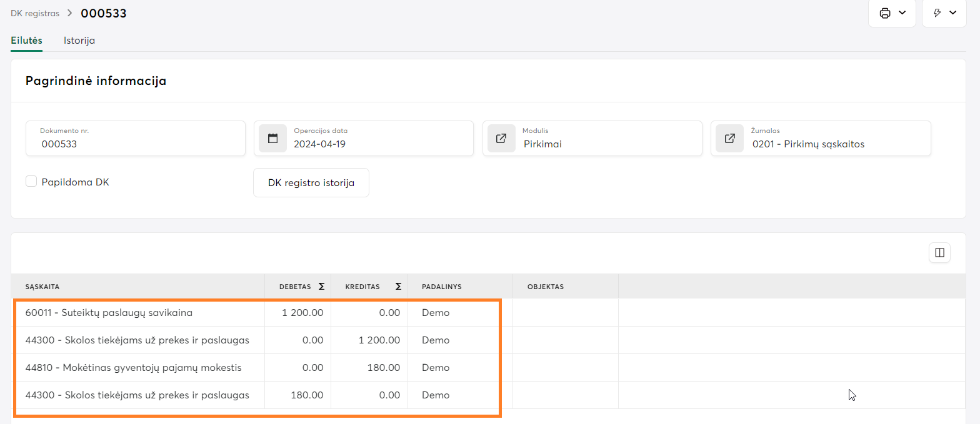
Task: Click the lightning bolt actions icon
Action: (x=937, y=13)
